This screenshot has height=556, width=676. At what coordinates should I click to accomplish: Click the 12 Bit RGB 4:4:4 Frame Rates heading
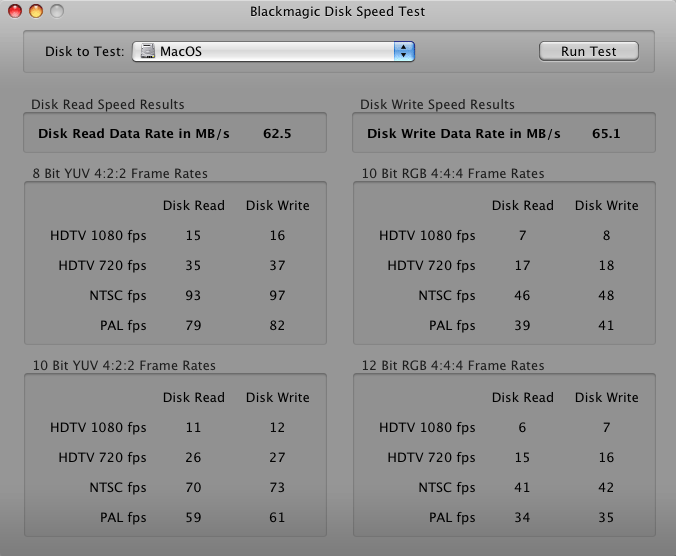click(x=452, y=365)
